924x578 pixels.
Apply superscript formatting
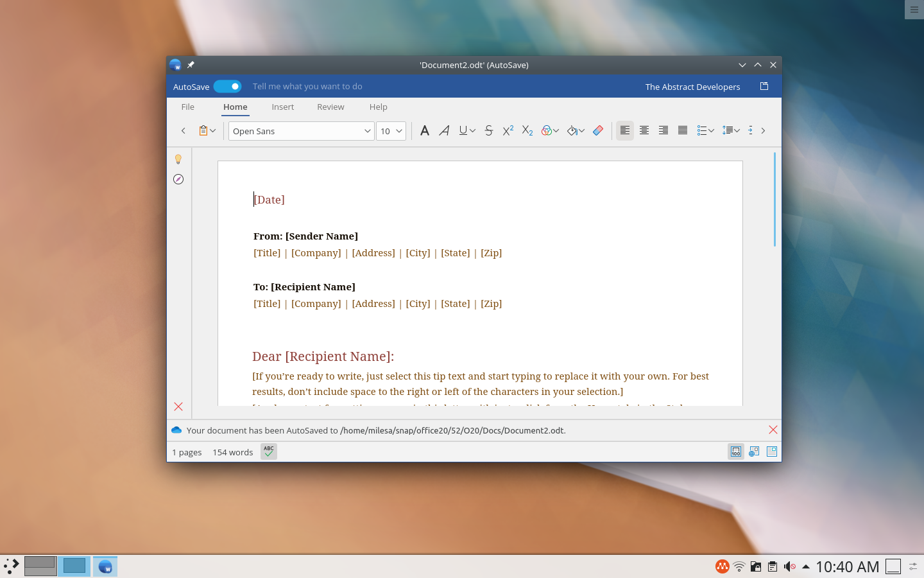(508, 130)
